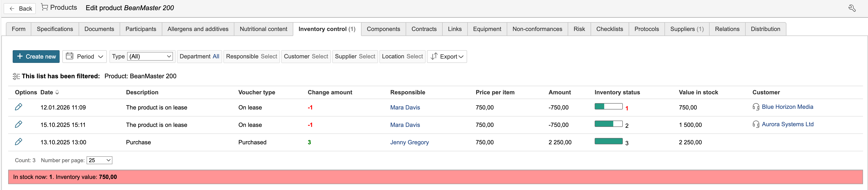Image resolution: width=868 pixels, height=190 pixels.
Task: Open the Risk tab
Action: click(579, 29)
